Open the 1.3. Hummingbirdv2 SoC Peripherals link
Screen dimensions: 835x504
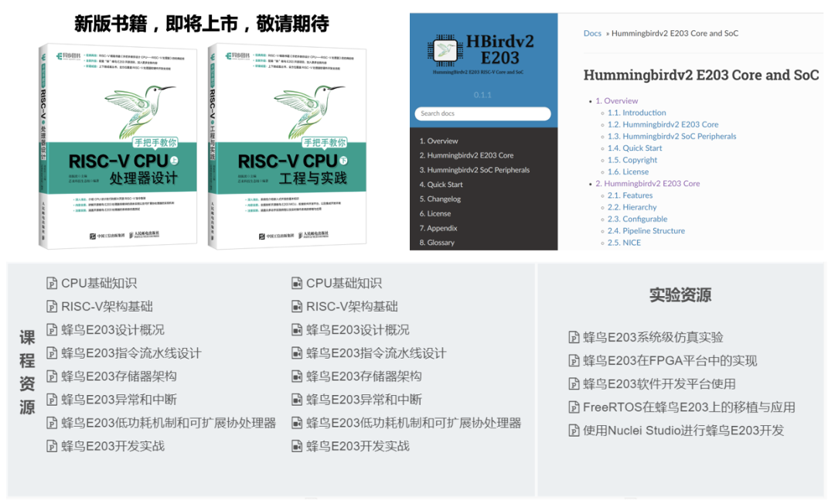[672, 136]
